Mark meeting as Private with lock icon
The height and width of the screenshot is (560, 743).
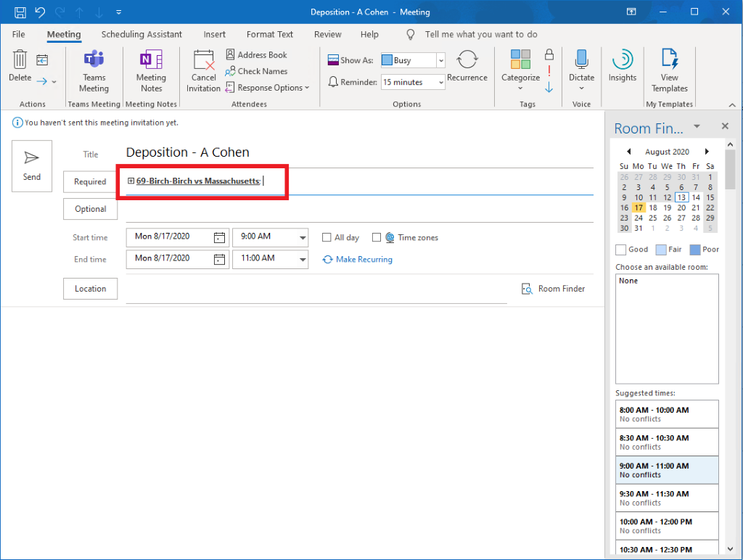549,54
